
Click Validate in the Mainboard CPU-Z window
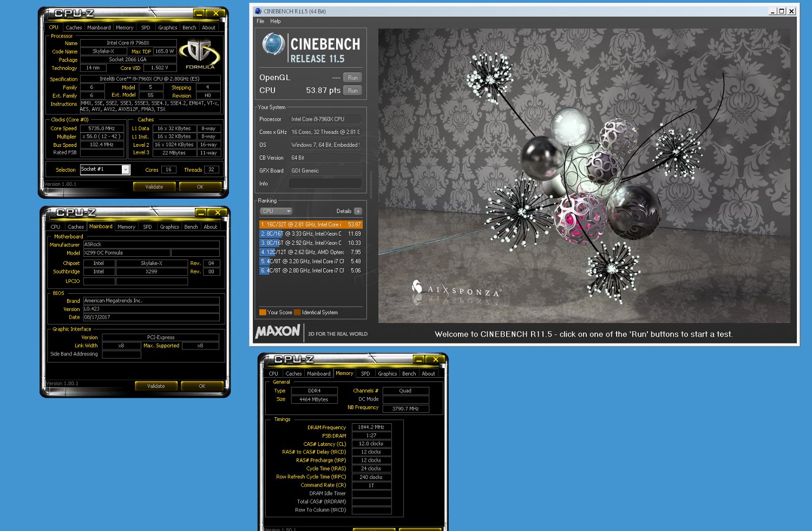pos(156,386)
